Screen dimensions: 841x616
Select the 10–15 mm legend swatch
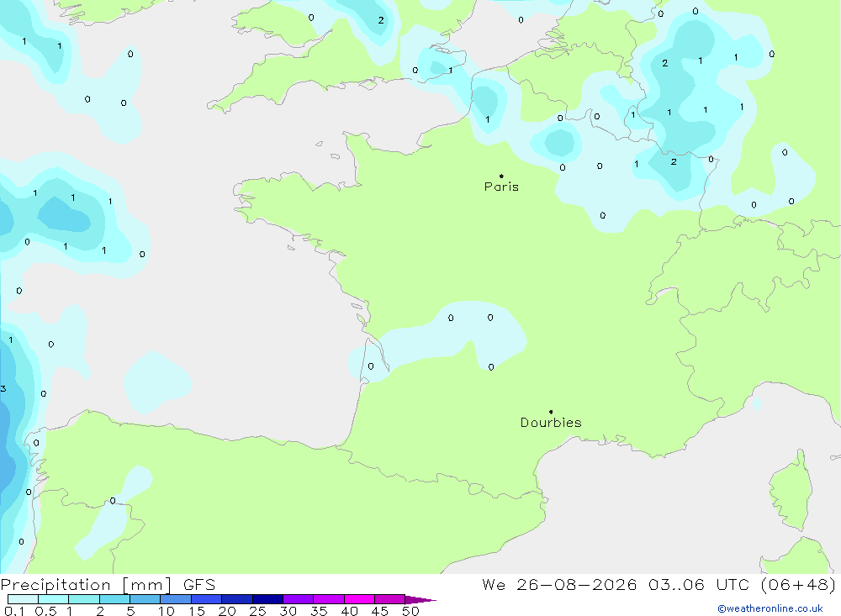point(176,599)
